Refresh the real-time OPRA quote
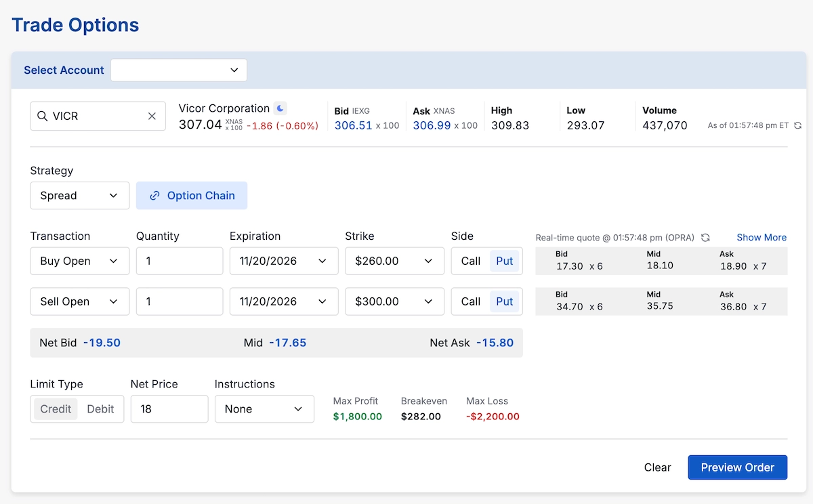The height and width of the screenshot is (504, 813). click(x=705, y=238)
